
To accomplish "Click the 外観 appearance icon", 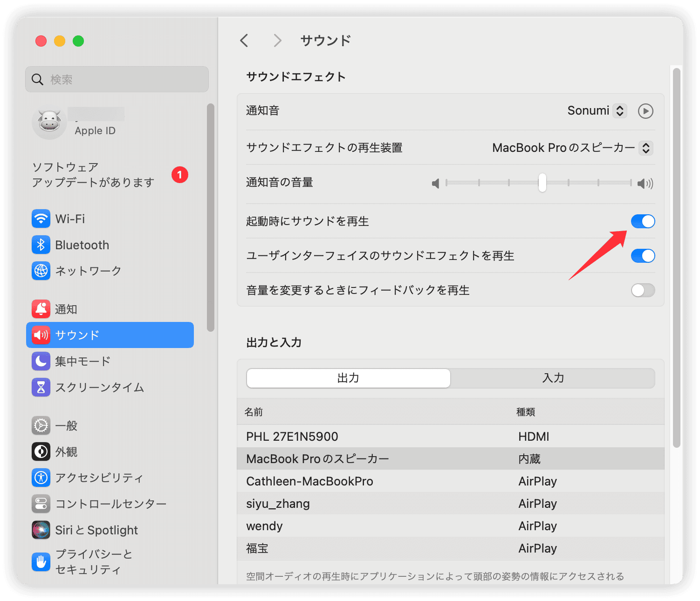I will (x=41, y=451).
